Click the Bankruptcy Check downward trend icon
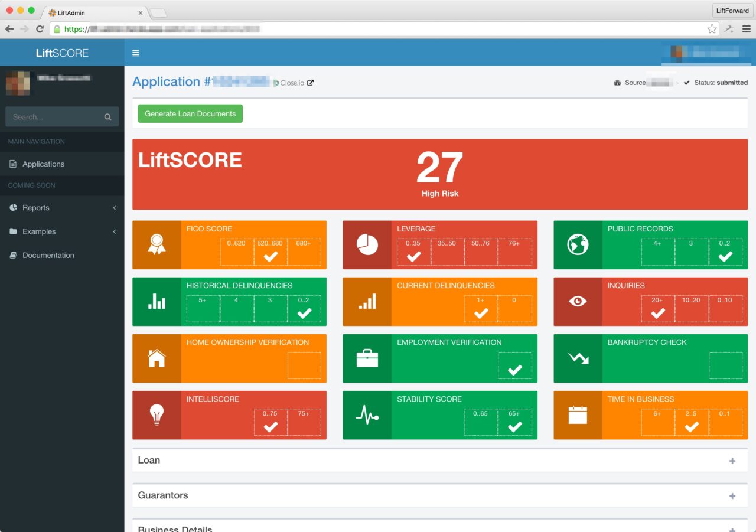The height and width of the screenshot is (532, 756). pos(578,358)
